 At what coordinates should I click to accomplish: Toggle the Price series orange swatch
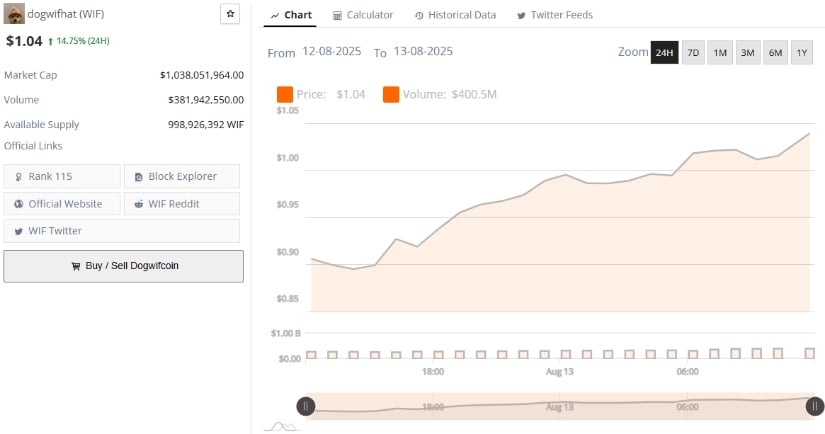click(x=285, y=95)
